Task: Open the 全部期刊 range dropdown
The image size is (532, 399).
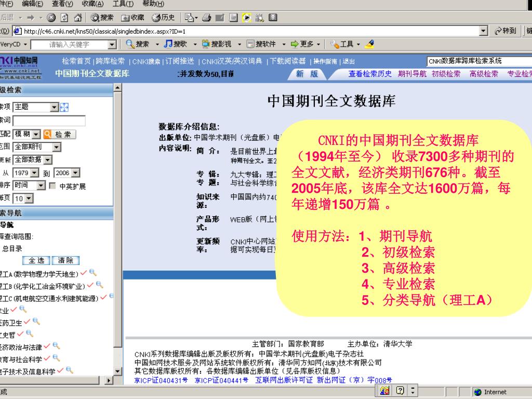Action: [57, 147]
